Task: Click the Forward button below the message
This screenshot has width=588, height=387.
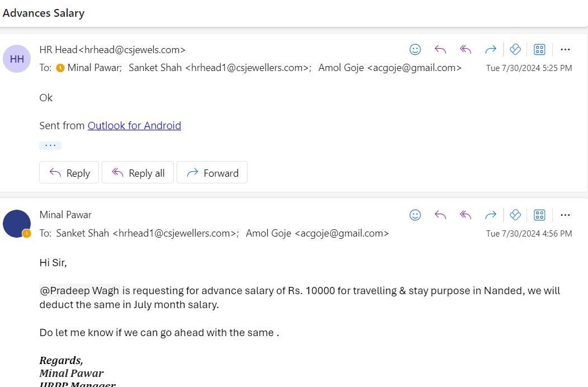Action: coord(212,173)
